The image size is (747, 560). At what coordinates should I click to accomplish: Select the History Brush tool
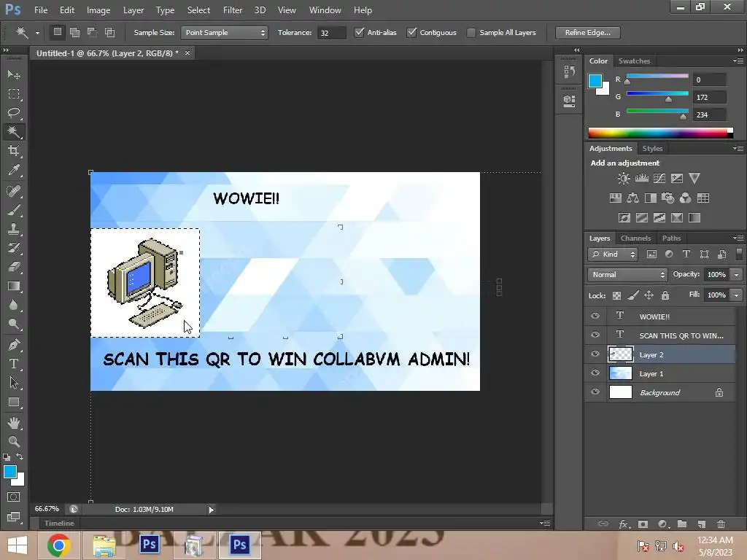click(14, 248)
